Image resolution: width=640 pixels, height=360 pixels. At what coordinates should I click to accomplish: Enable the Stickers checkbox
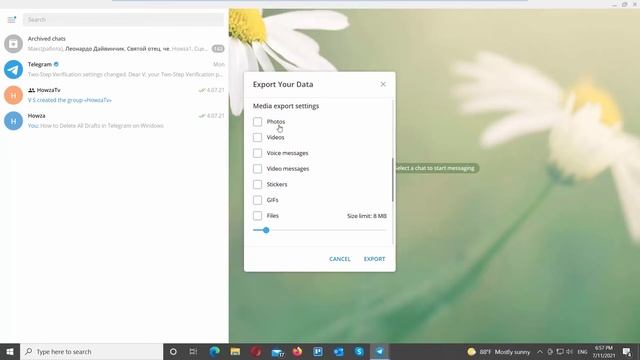(x=257, y=184)
